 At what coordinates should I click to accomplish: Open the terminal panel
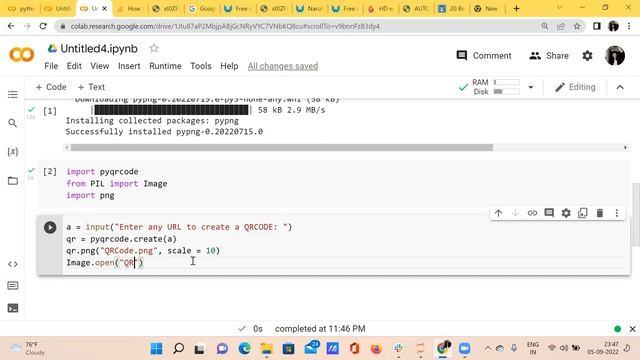point(13,308)
